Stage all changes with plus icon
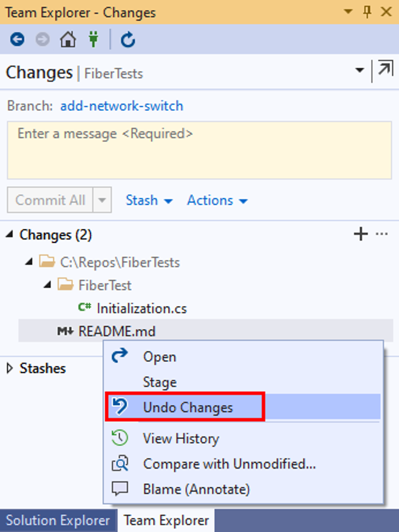399x532 pixels. (x=360, y=234)
